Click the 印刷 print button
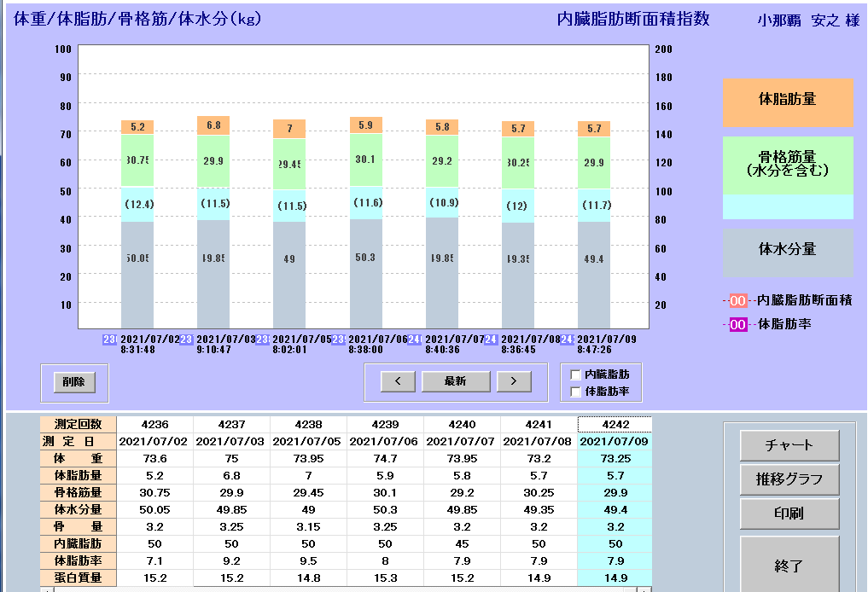 789,514
